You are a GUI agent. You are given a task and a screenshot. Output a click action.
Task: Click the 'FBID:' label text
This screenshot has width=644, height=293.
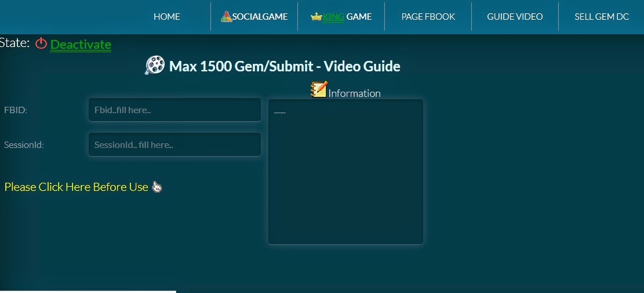[16, 110]
